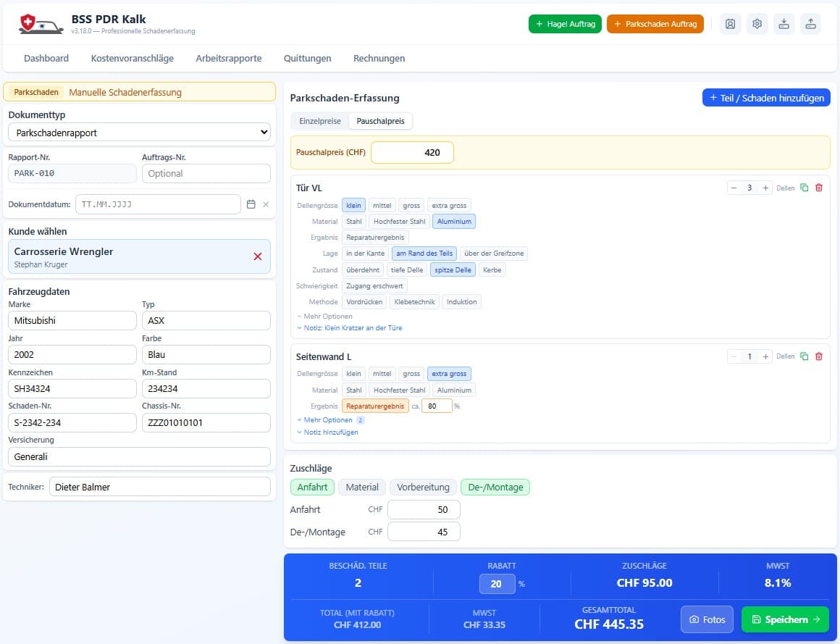The image size is (840, 644).
Task: Open settings via the gear icon
Action: coord(757,24)
